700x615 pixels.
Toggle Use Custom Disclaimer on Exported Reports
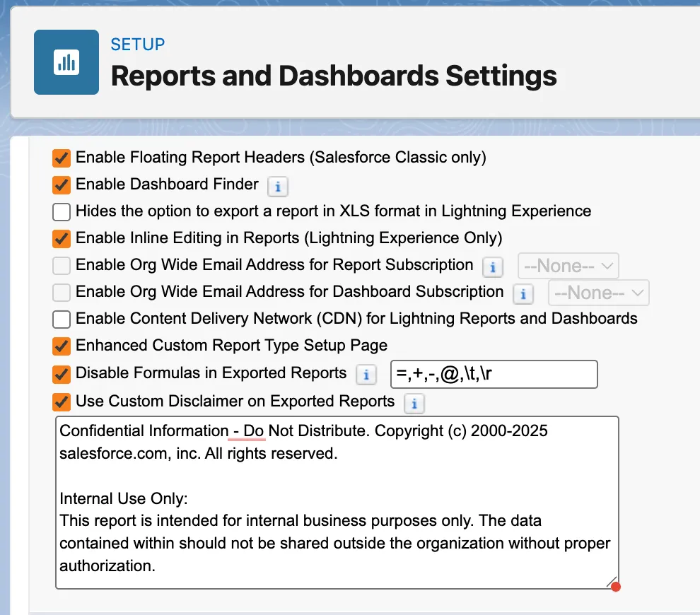pyautogui.click(x=62, y=402)
